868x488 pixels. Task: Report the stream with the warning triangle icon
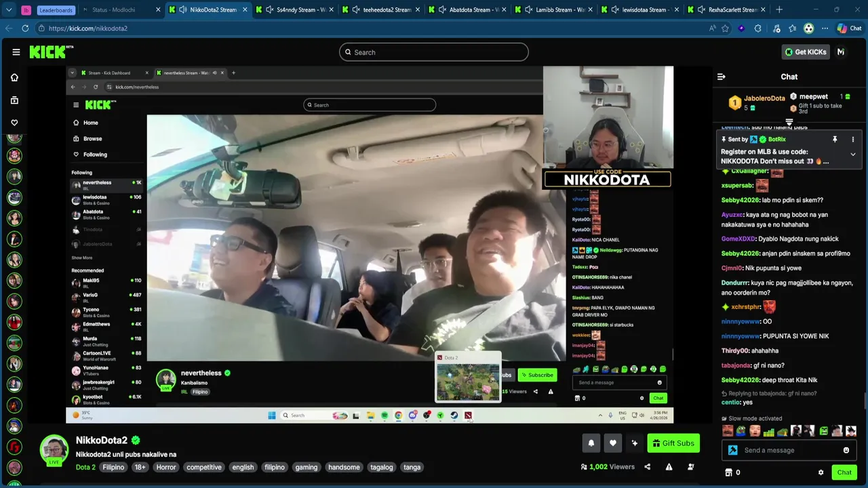[669, 467]
